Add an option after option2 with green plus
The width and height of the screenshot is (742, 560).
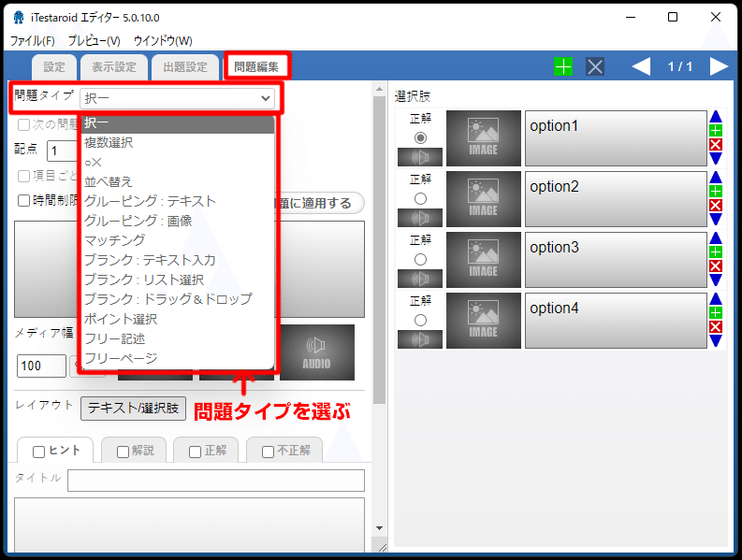[x=716, y=191]
